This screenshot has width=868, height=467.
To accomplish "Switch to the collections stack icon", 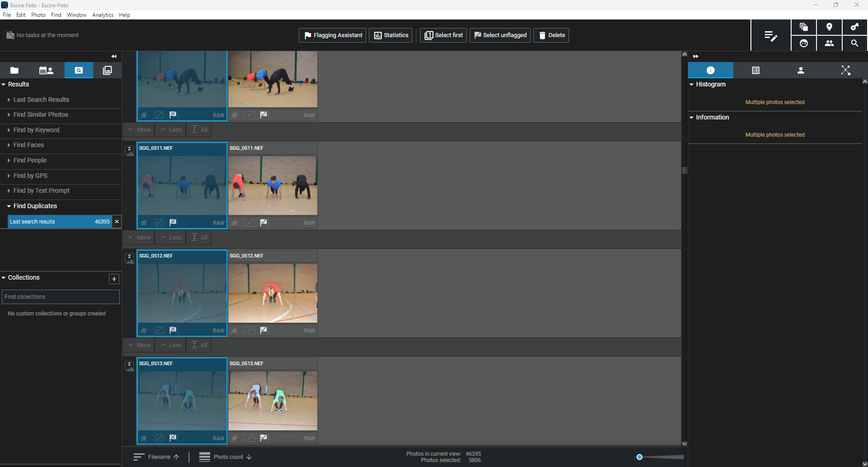I will coord(107,70).
